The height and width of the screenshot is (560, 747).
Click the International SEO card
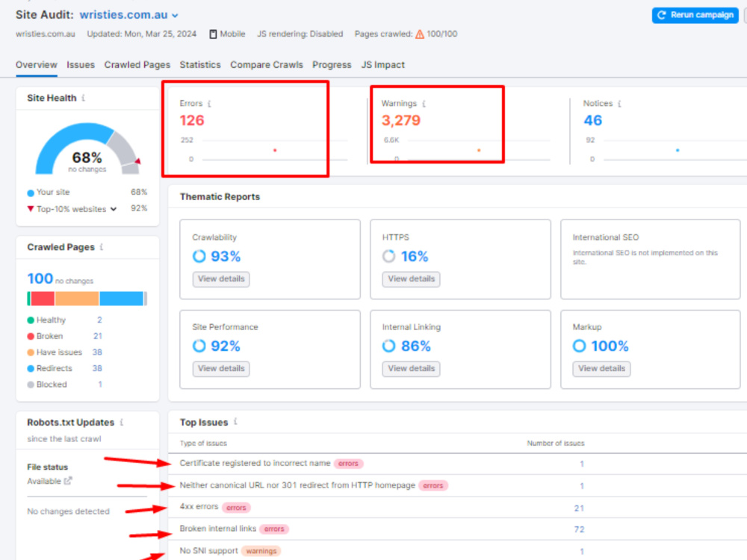(651, 259)
